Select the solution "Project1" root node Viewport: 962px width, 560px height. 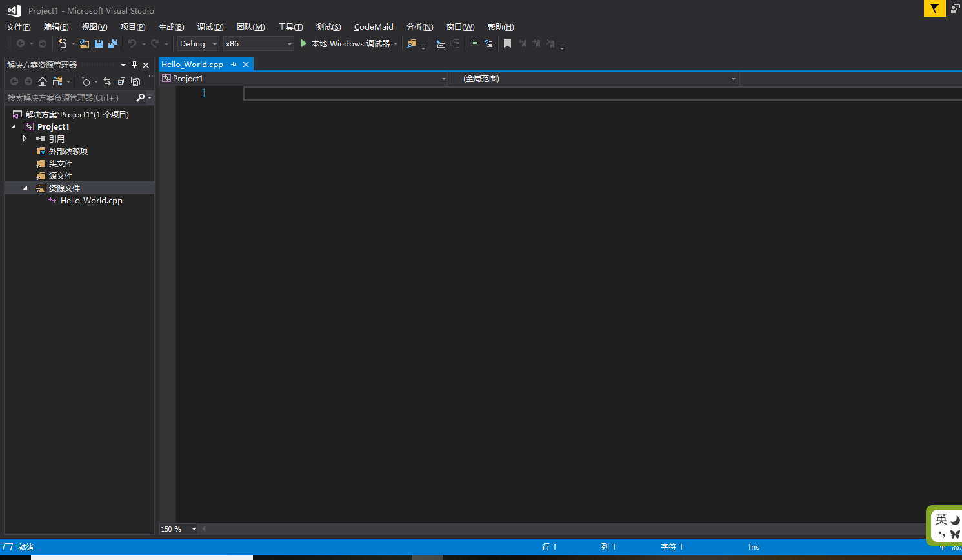coord(77,114)
